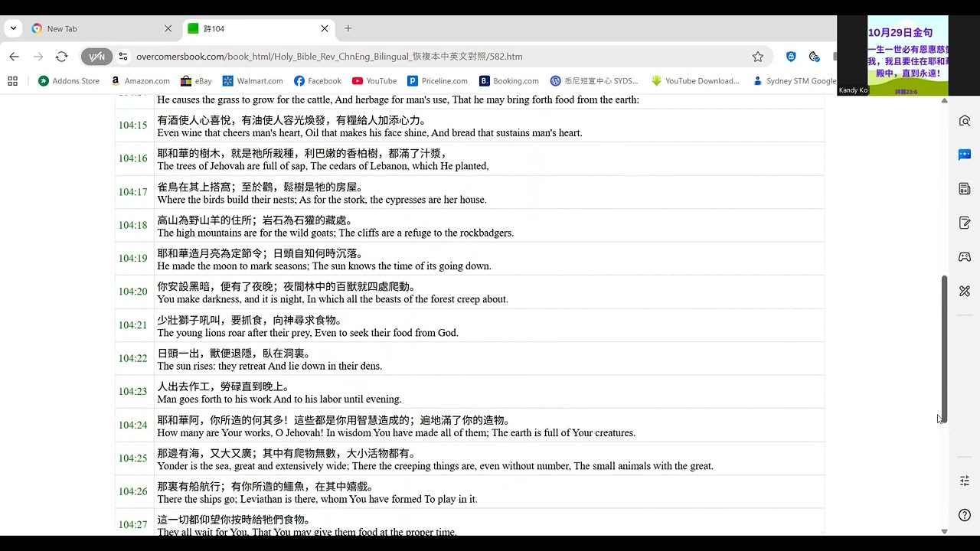Open the Addons Store bookmark
Viewport: 980px width, 551px height.
tap(69, 80)
